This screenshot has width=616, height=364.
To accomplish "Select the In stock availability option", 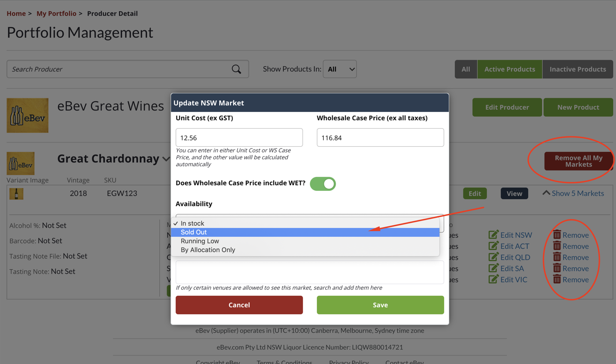I will pos(305,223).
